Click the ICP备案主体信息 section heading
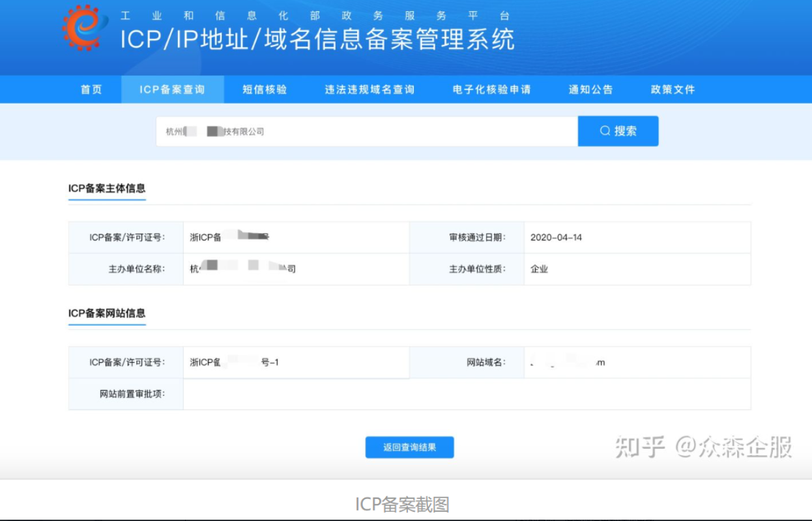The image size is (812, 521). point(107,189)
